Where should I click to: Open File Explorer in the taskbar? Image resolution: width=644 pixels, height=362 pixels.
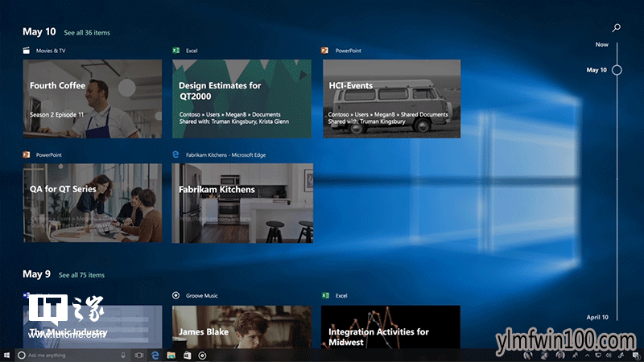point(171,356)
